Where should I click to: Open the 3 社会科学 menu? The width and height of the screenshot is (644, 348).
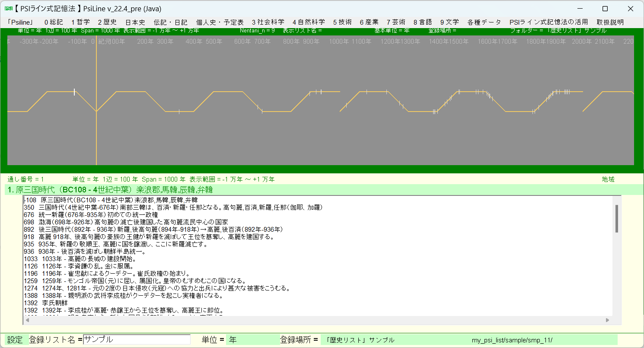coord(268,22)
